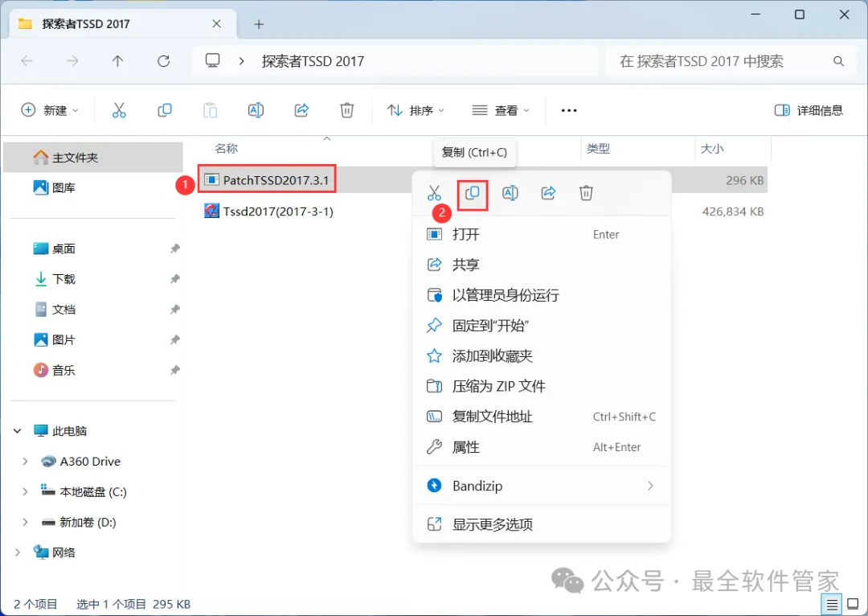Expand the 本地磁盘 (C:) node
The width and height of the screenshot is (868, 616).
pyautogui.click(x=25, y=492)
